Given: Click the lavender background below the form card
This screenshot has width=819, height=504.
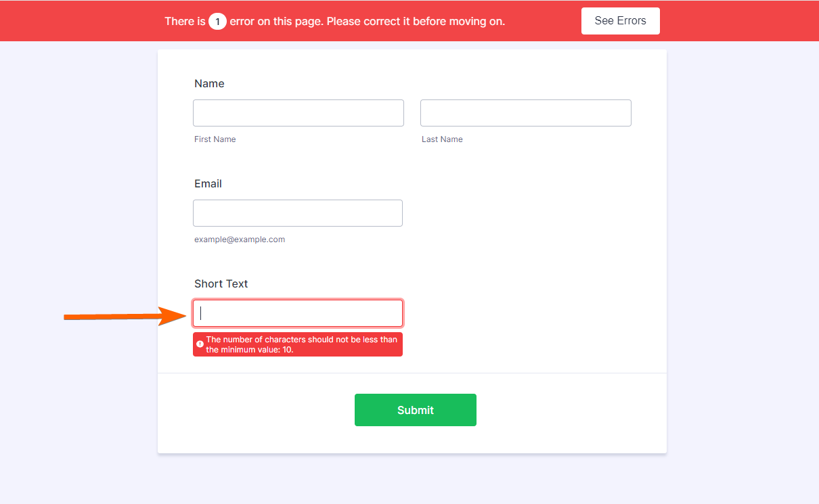Looking at the screenshot, I should tap(412, 480).
